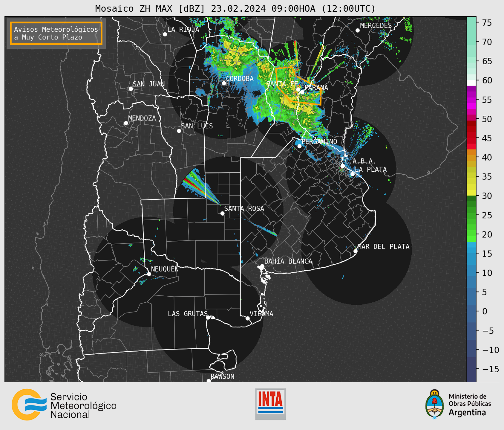Click the SAN LUIS city label
The width and height of the screenshot is (504, 430).
pyautogui.click(x=197, y=126)
